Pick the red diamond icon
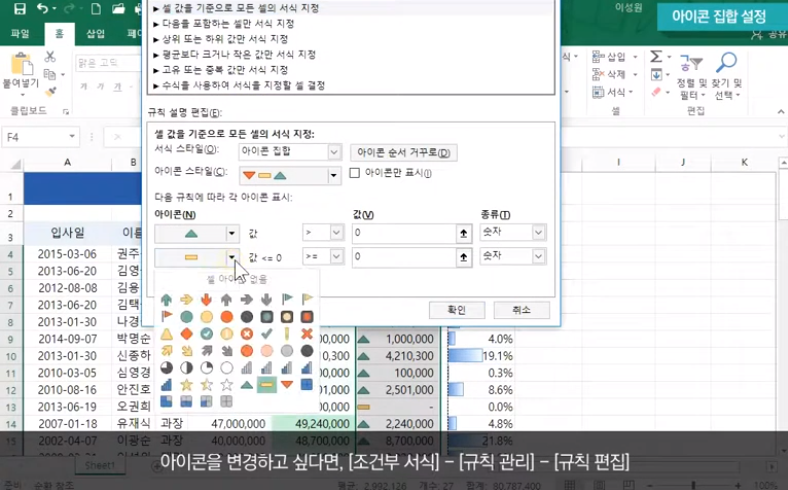This screenshot has width=788, height=490. coord(186,334)
